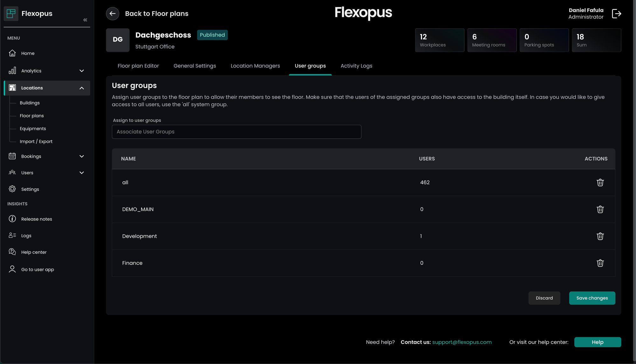Collapse the sidebar with double-chevron icon
Screen dimensions: 636x364
click(x=85, y=20)
